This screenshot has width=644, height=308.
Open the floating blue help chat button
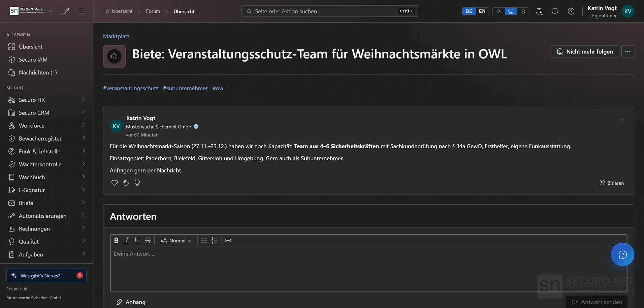pyautogui.click(x=622, y=254)
